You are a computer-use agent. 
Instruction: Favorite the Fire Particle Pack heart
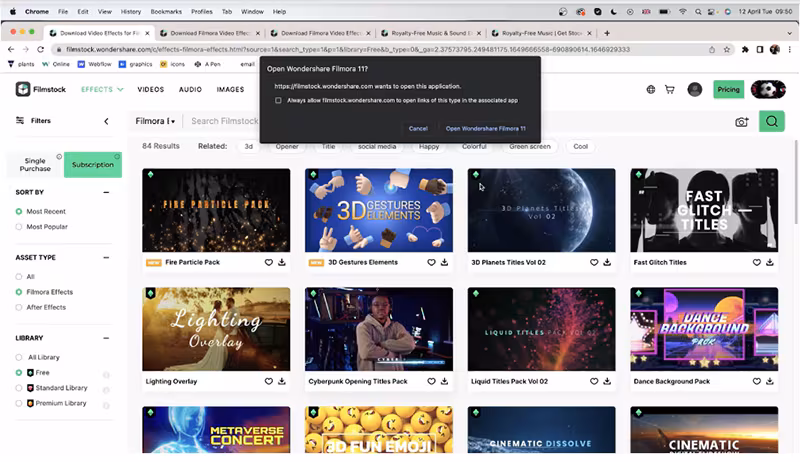pyautogui.click(x=268, y=262)
